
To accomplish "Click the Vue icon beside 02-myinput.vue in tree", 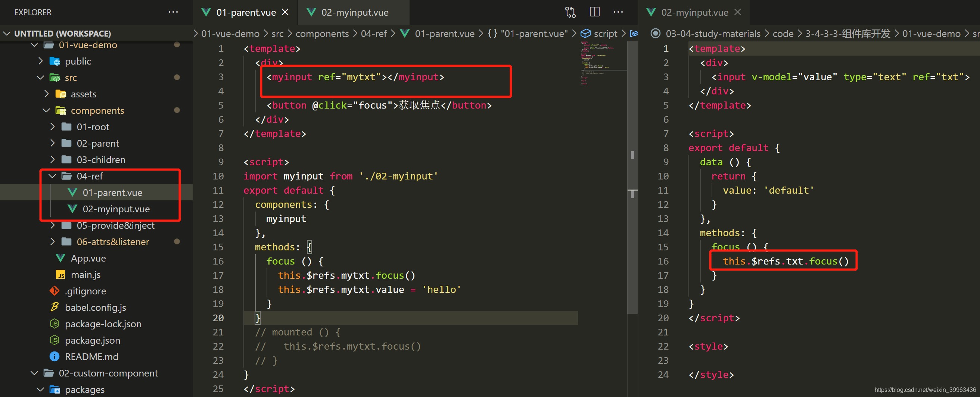I will (x=72, y=209).
